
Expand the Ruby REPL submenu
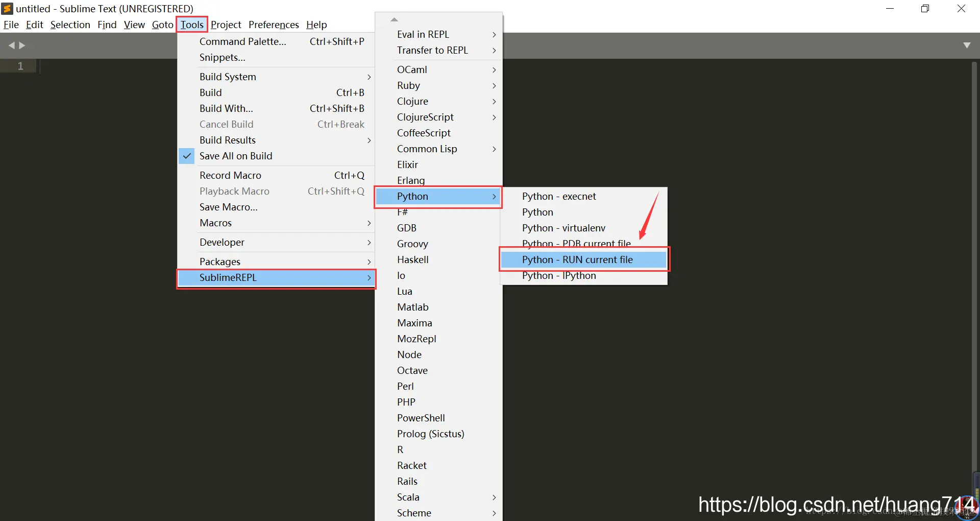[x=438, y=85]
